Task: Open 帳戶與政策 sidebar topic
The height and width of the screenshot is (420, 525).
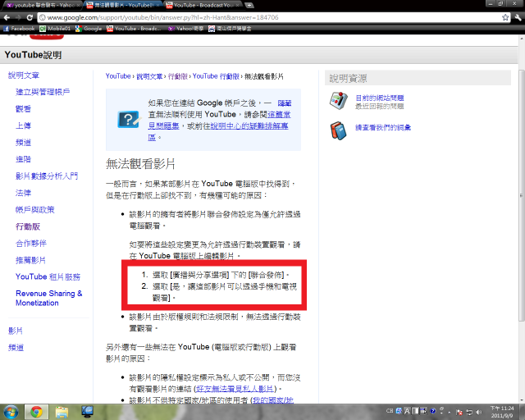Action: [34, 210]
